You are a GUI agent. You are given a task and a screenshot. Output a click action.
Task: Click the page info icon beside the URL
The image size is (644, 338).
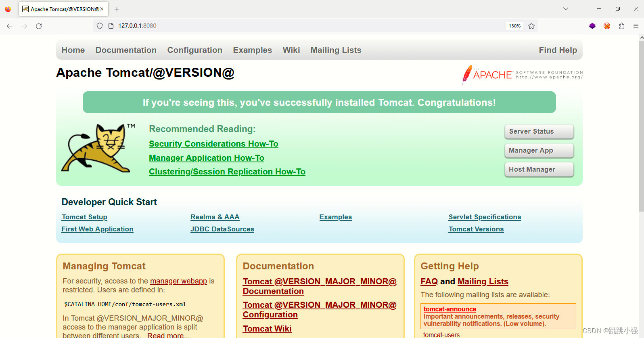coord(111,26)
